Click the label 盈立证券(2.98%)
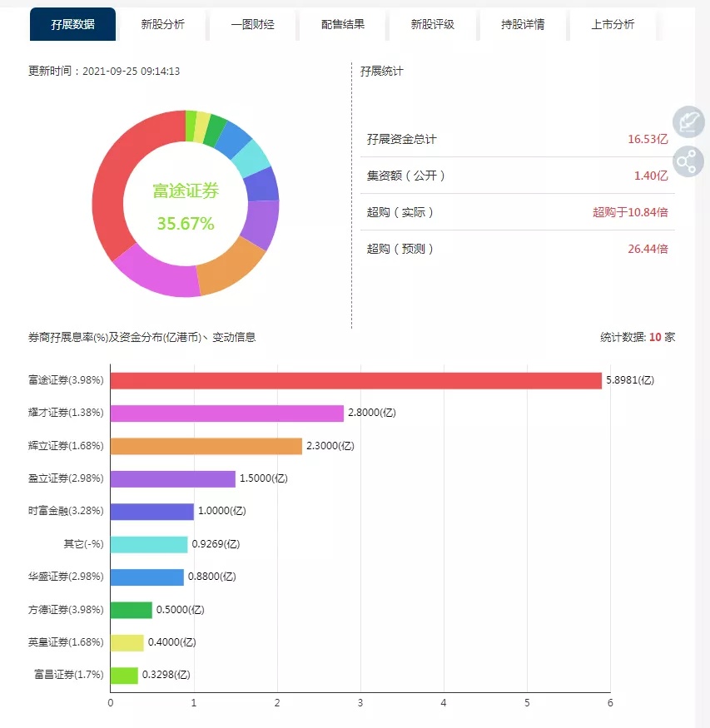The width and height of the screenshot is (710, 728). 66,478
